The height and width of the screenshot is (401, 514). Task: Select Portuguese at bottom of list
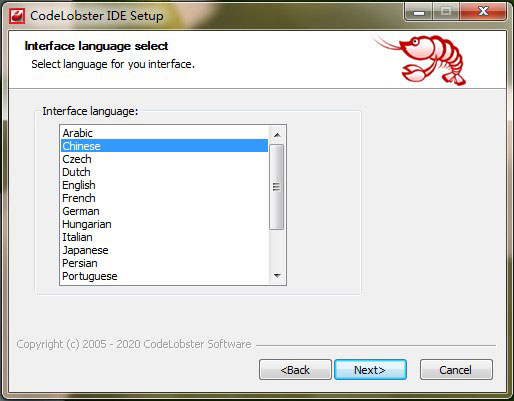(164, 276)
